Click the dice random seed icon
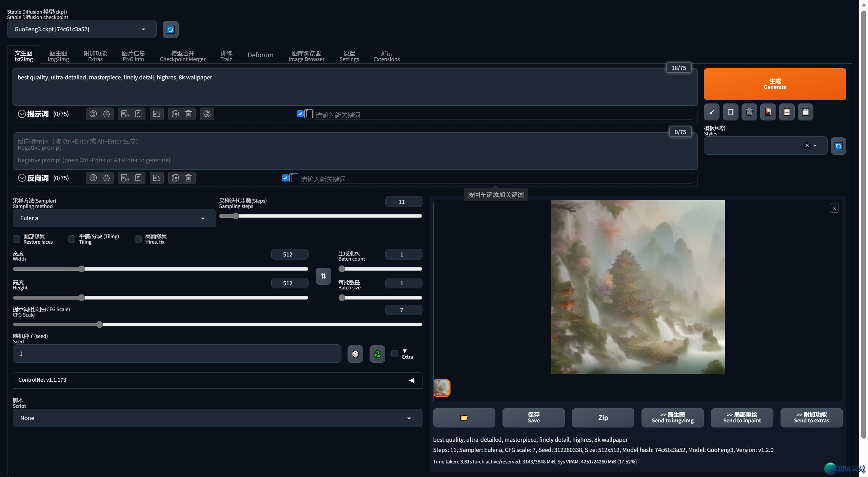The width and height of the screenshot is (868, 477). click(355, 354)
